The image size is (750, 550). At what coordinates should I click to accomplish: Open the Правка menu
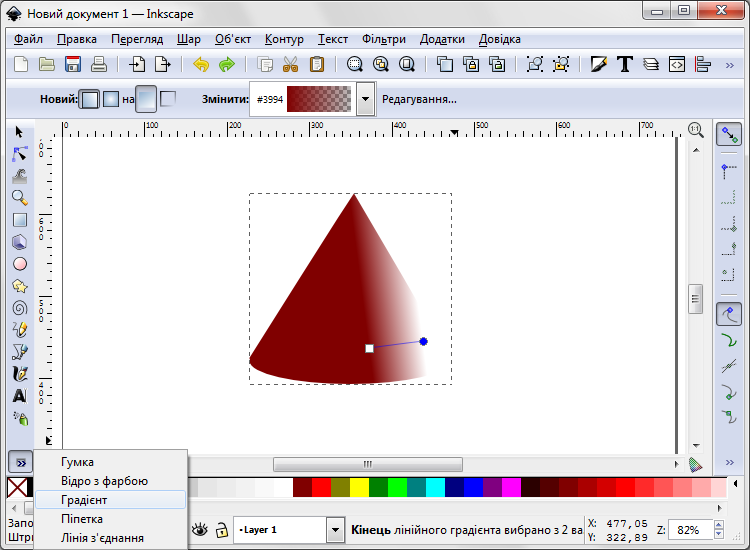[x=77, y=39]
